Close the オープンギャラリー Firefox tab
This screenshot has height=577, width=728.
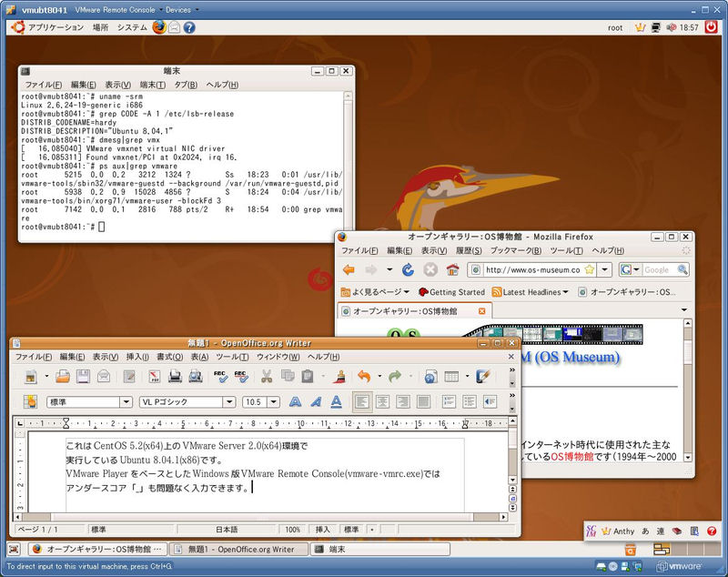(x=482, y=311)
